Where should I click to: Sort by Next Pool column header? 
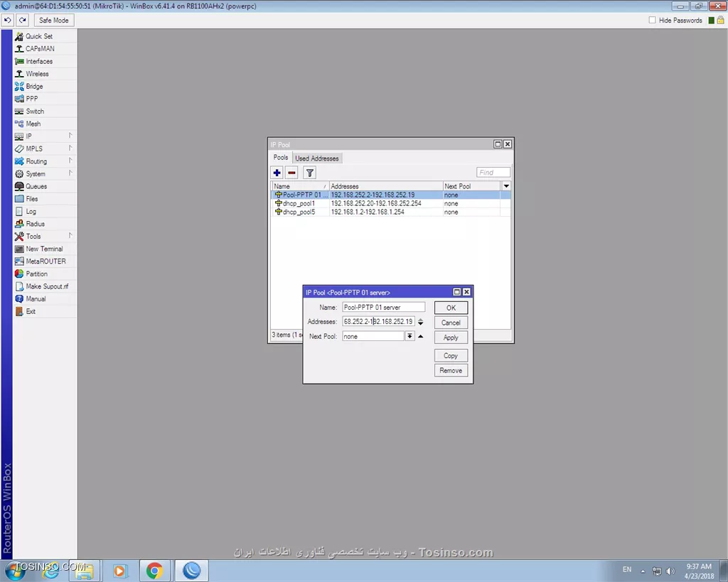pos(472,186)
